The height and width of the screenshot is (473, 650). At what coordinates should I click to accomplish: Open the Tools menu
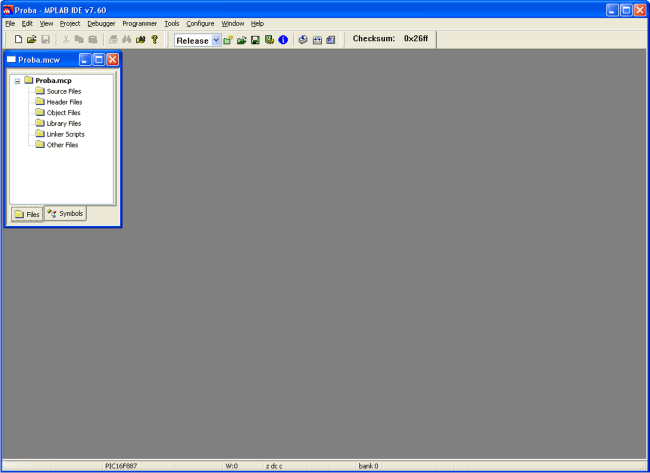[172, 24]
